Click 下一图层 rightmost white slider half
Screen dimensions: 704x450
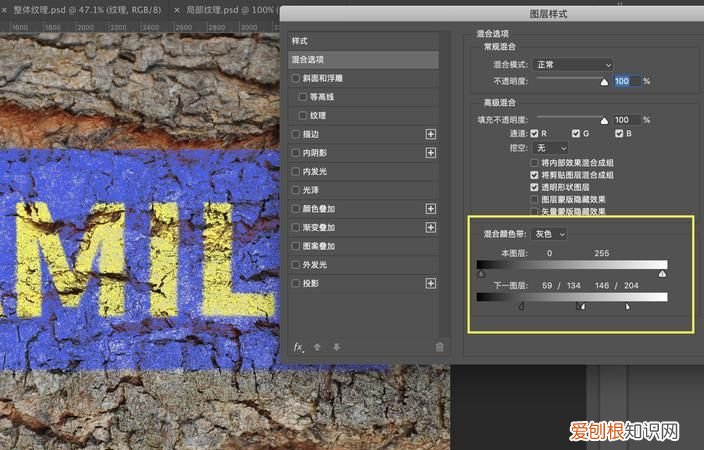(x=628, y=306)
